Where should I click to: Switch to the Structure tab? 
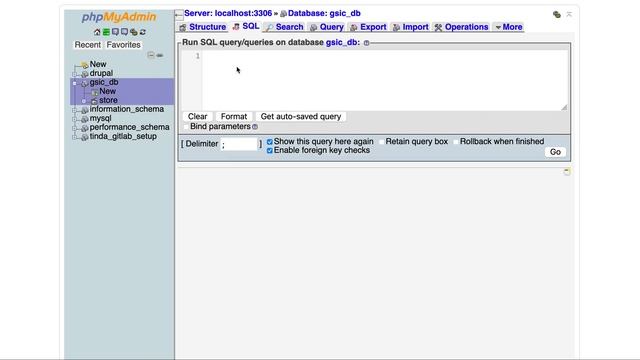tap(202, 27)
